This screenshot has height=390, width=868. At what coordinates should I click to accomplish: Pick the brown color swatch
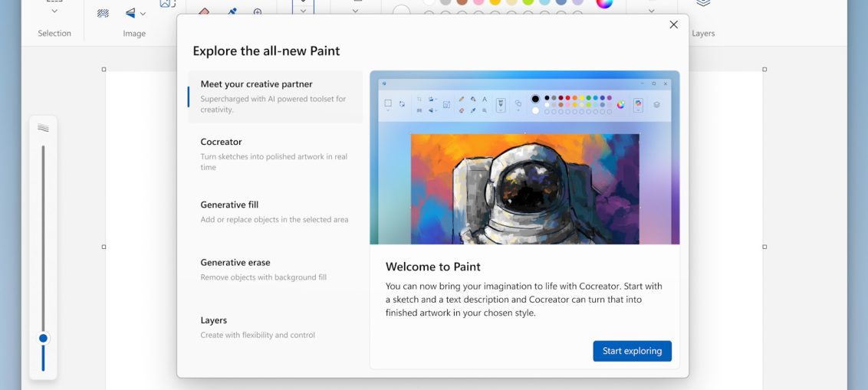462,2
